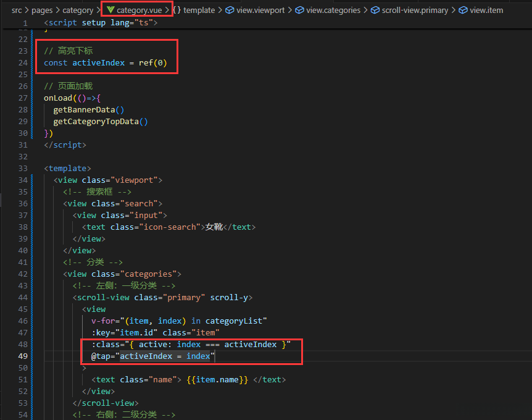Open the scroll-view.primary breadcrumb item
532x420 pixels.
pos(415,10)
